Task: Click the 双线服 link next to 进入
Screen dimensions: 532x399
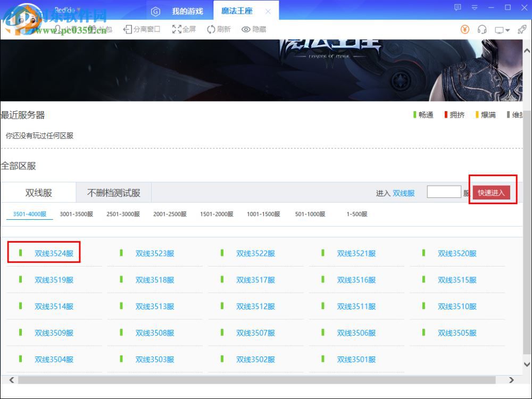Action: coord(404,193)
